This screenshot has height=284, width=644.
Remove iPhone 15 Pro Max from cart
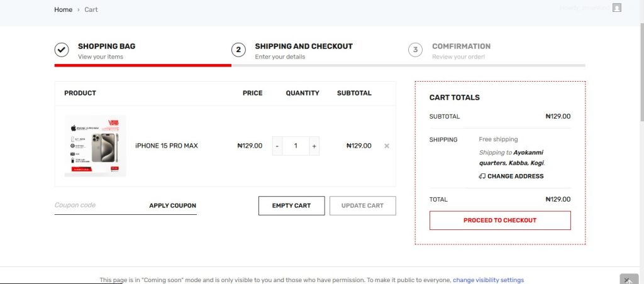[387, 146]
